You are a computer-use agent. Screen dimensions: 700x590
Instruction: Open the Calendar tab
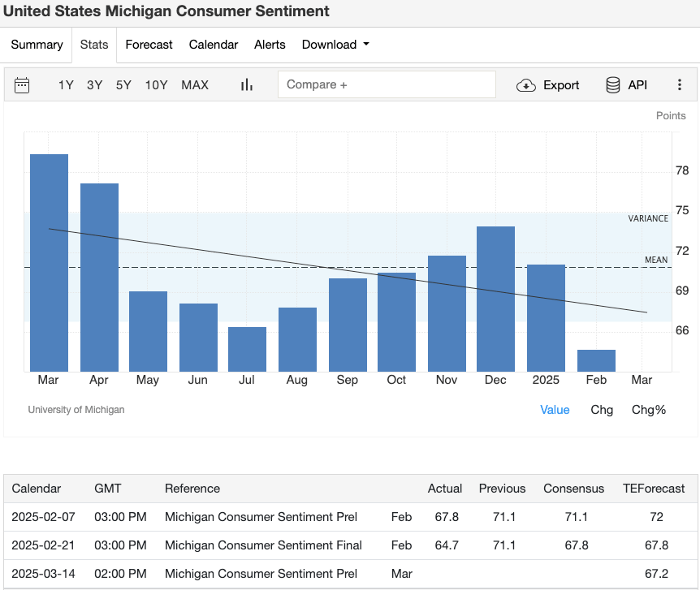tap(213, 45)
